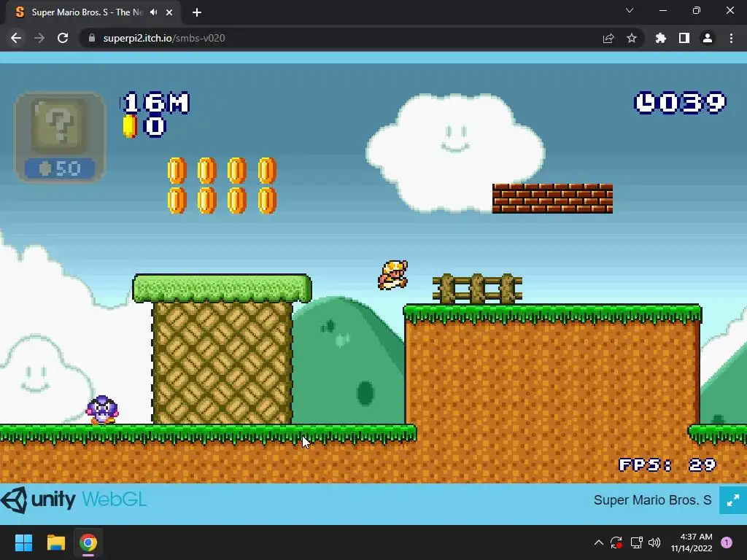Enter fullscreen with the expand button
The width and height of the screenshot is (747, 560).
click(x=732, y=500)
